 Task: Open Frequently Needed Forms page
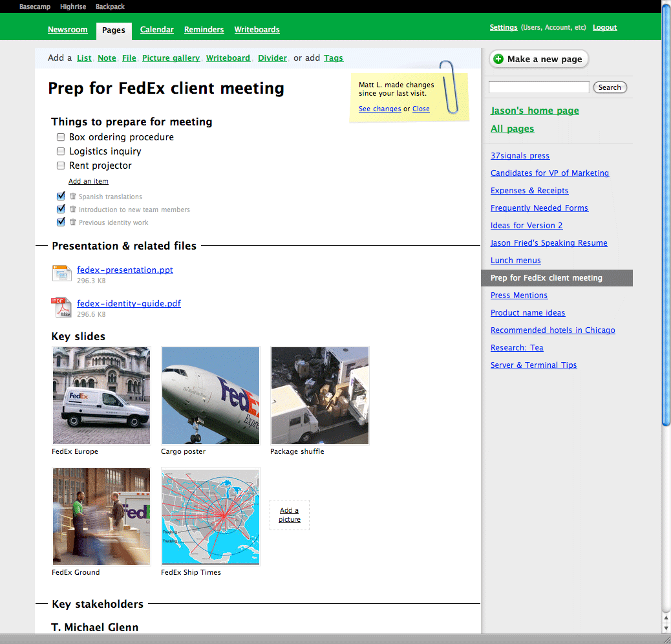(539, 208)
